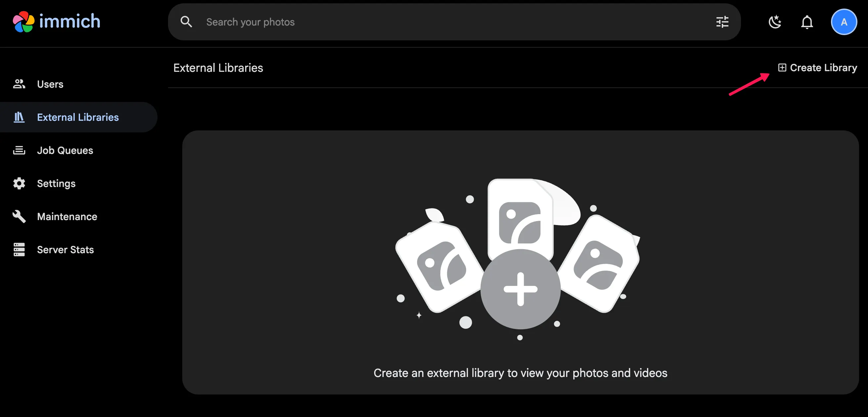Click the Job Queues list icon

[x=19, y=150]
